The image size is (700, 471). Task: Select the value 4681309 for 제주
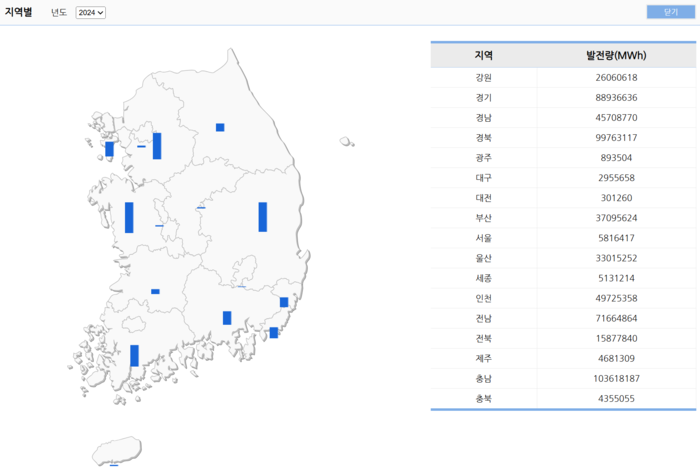616,359
